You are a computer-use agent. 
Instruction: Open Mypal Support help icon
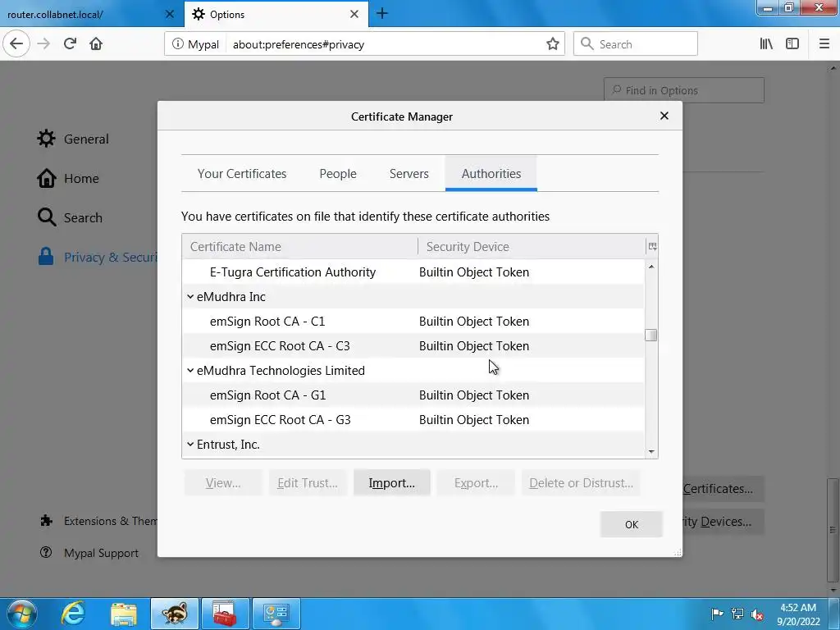(46, 552)
